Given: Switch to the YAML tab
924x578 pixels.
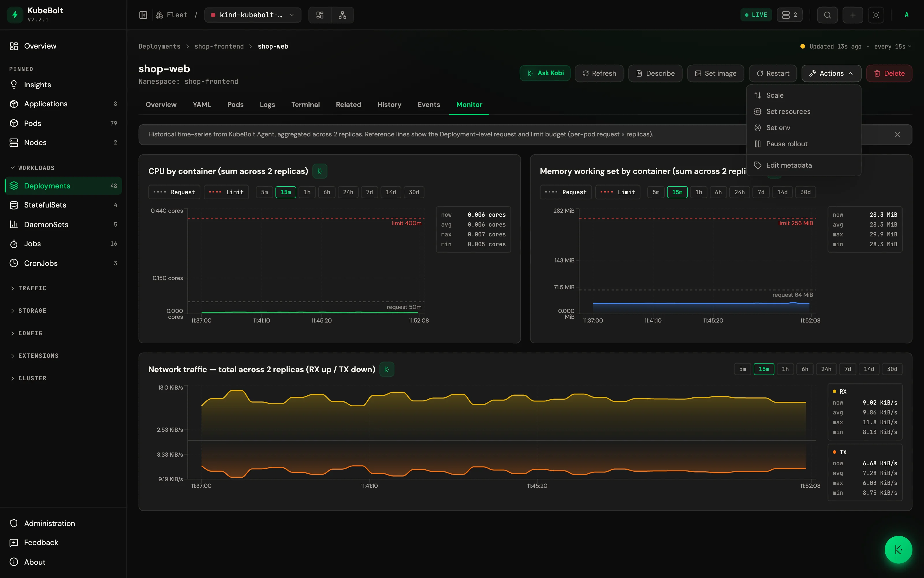Looking at the screenshot, I should 202,104.
